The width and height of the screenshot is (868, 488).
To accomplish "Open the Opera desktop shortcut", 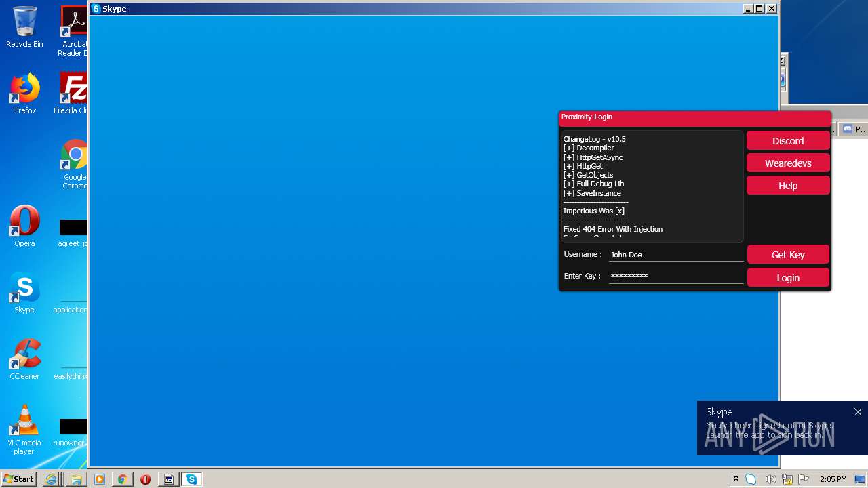I will tap(24, 226).
